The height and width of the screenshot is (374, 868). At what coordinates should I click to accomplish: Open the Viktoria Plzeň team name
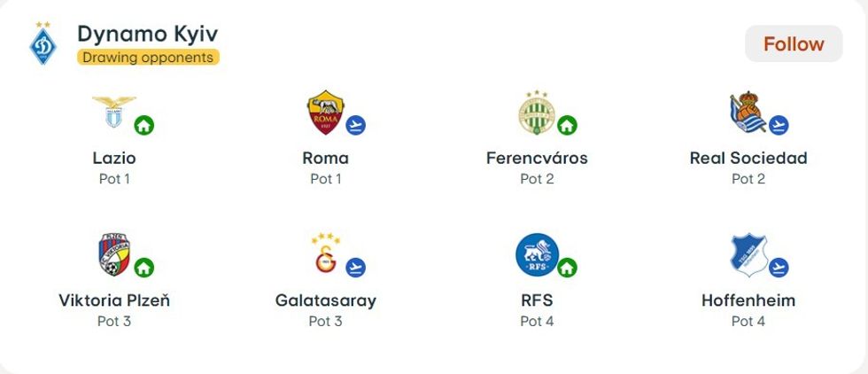[114, 300]
